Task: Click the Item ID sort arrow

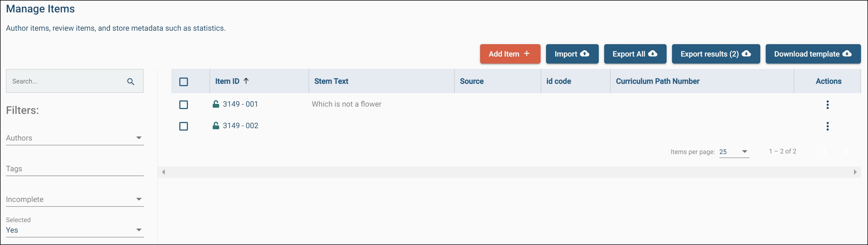Action: click(246, 81)
